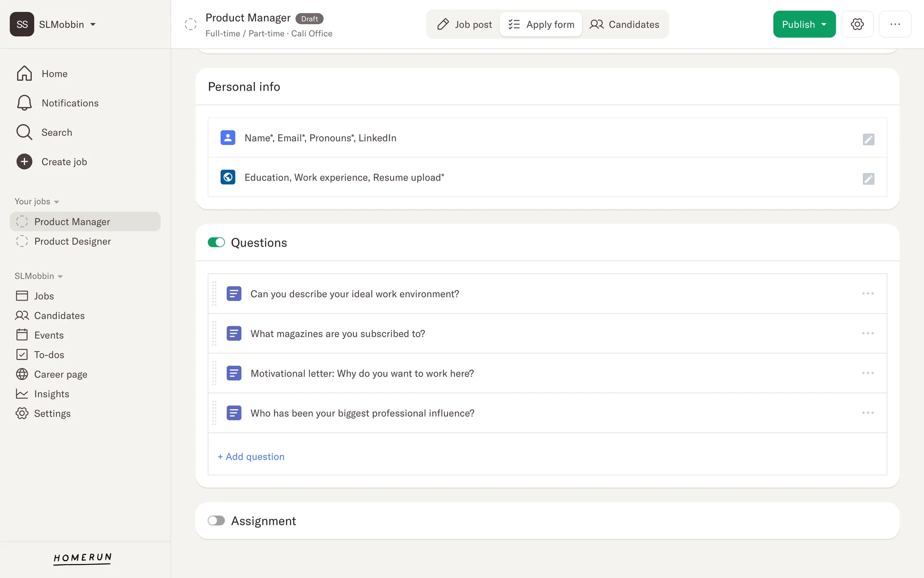Open Notifications bell in sidebar

(24, 103)
